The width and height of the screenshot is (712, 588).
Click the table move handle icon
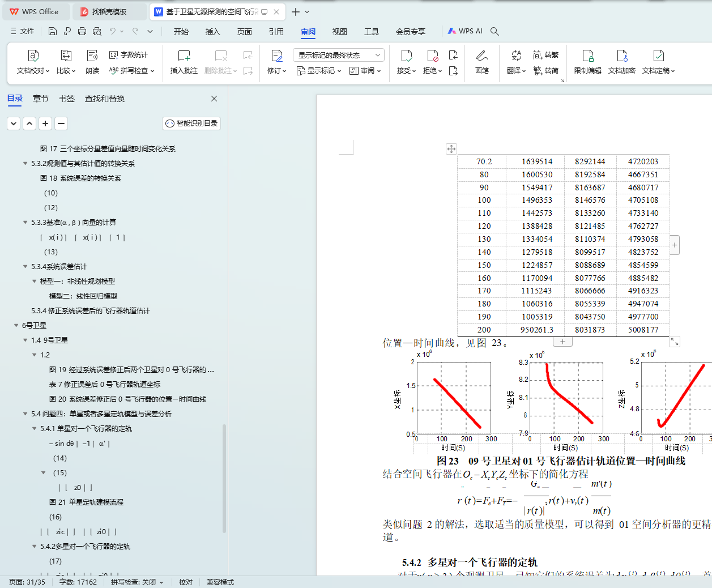point(451,149)
